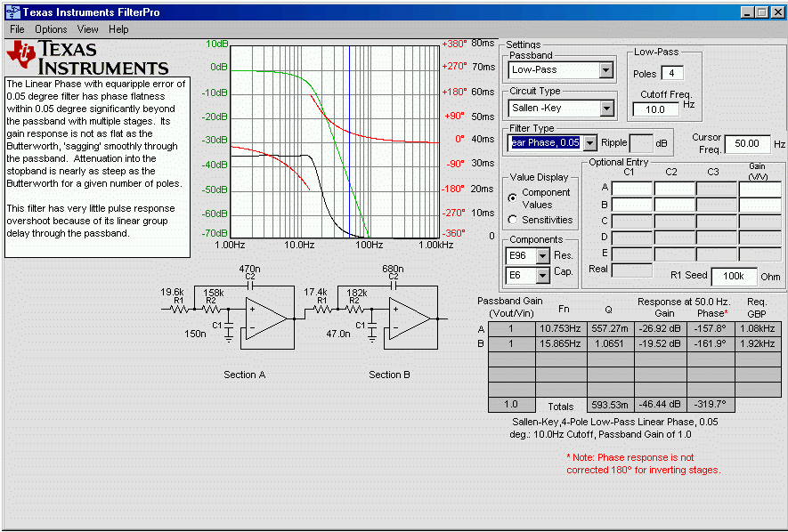
Task: Click the 17.4k R1 resistor in Section B
Action: point(322,310)
